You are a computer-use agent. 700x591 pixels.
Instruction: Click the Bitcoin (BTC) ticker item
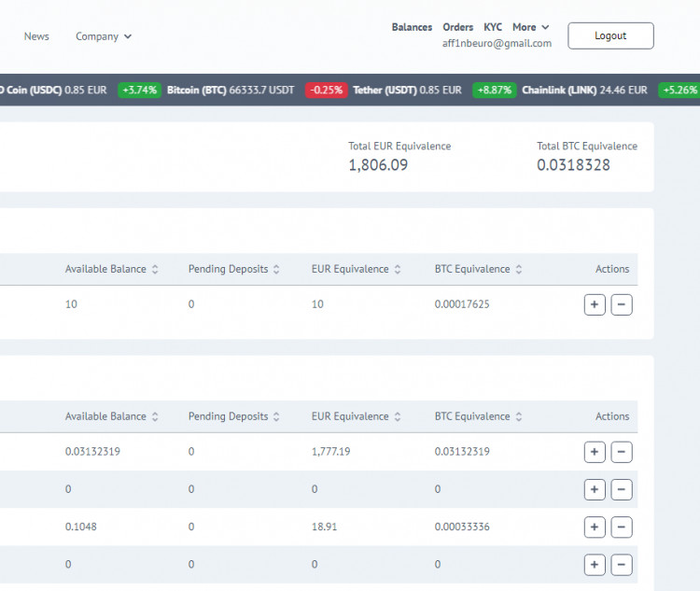click(x=230, y=91)
